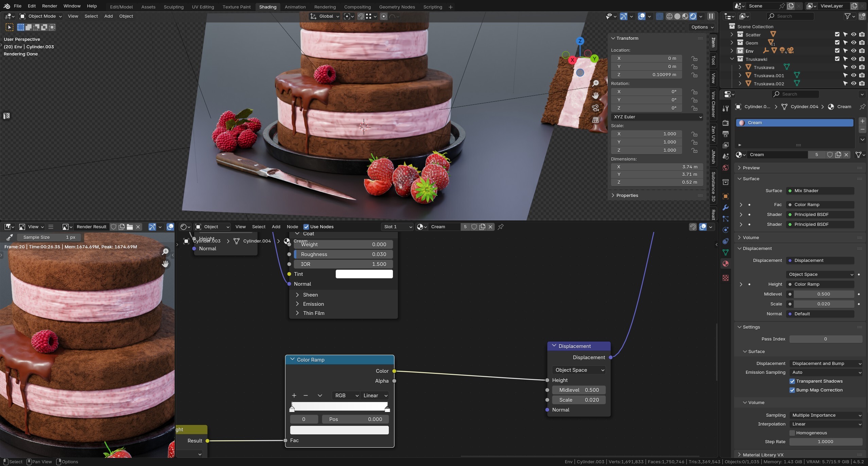Open the World properties tab icon
The image size is (868, 466).
726,168
